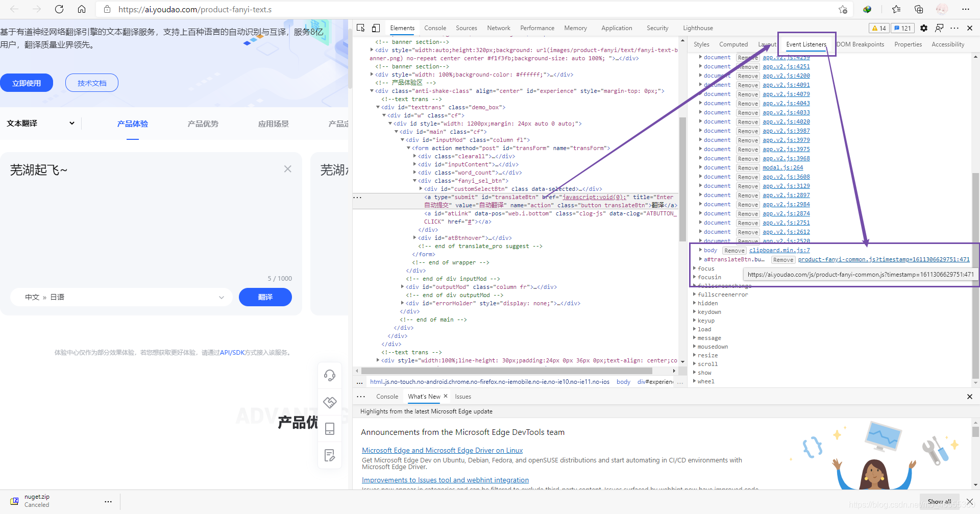Select the inspect element picker icon

(361, 28)
